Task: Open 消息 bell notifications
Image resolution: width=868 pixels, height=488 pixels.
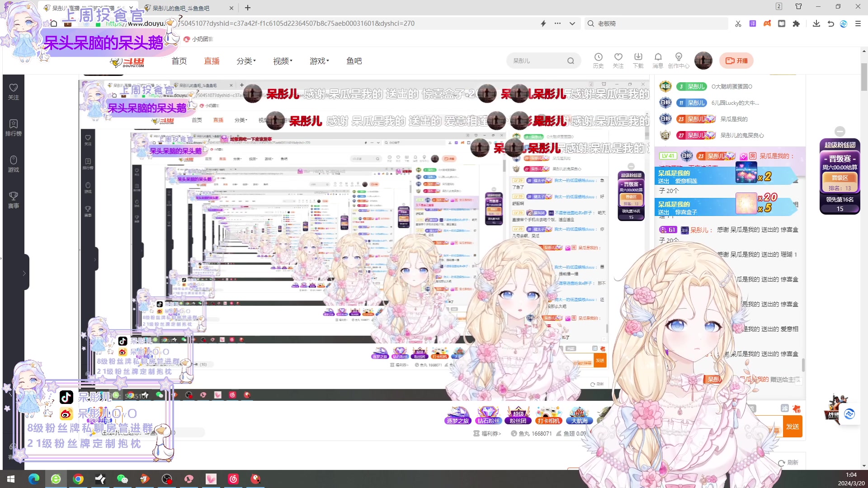Action: point(658,60)
